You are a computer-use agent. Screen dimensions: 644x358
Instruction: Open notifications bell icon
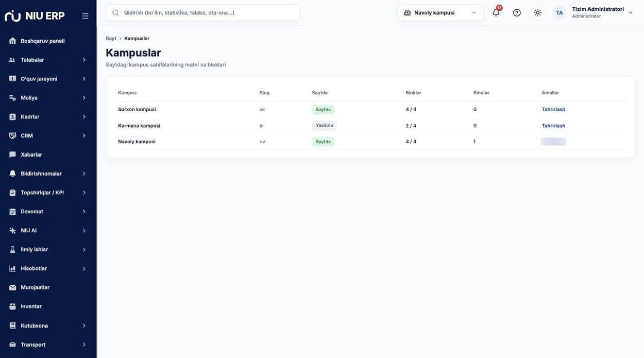tap(496, 12)
